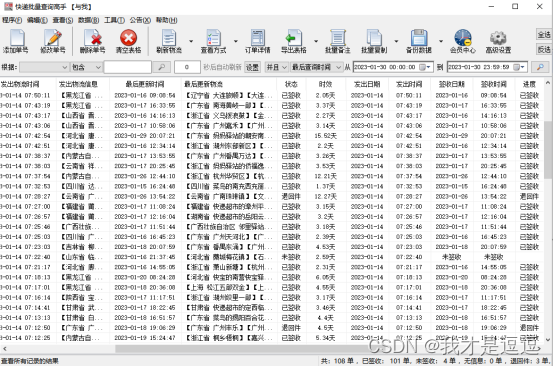
Task: Click the cell 2023-01-20 08:24:28 in 最后更新时间
Action: pyautogui.click(x=145, y=277)
